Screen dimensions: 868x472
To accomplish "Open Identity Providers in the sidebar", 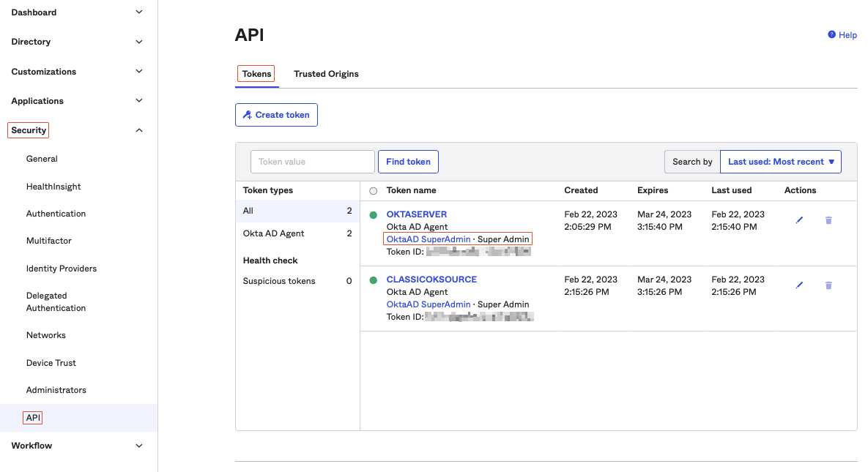I will [x=62, y=269].
